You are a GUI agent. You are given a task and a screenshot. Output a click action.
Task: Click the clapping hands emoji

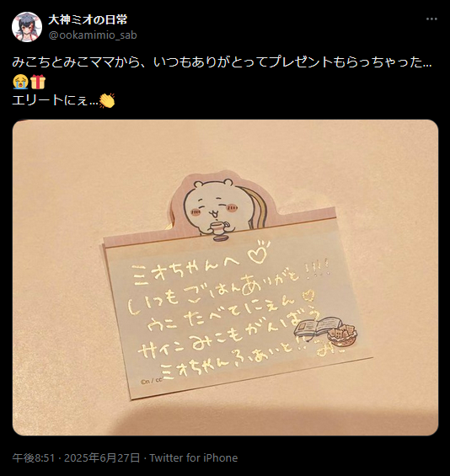[107, 100]
